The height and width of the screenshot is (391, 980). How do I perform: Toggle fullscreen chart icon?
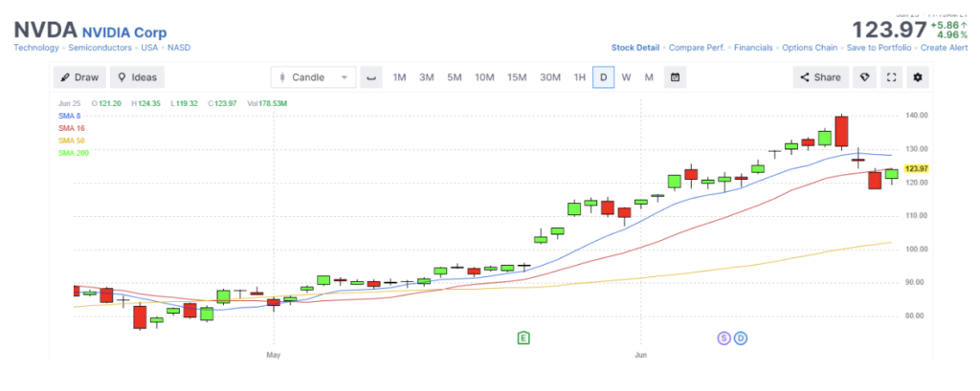892,77
